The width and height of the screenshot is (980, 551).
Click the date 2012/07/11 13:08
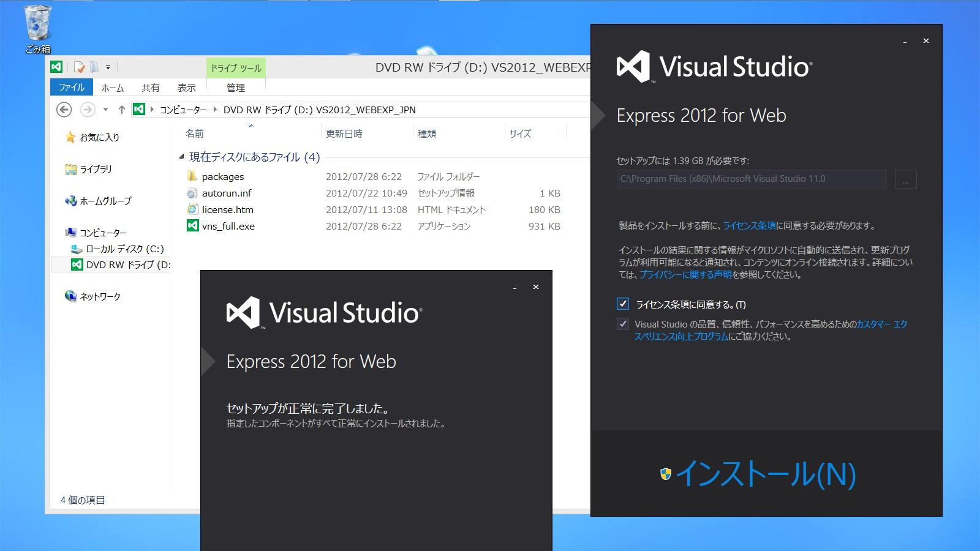click(x=366, y=209)
